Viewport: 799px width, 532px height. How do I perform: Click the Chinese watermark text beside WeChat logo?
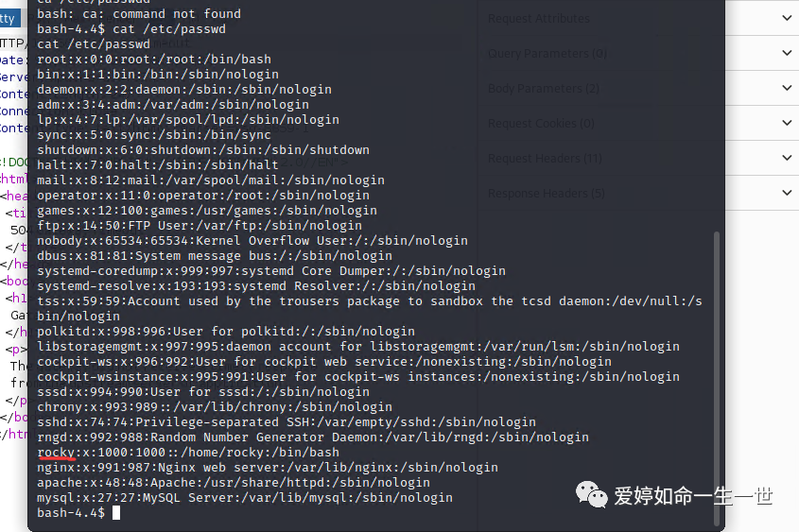pyautogui.click(x=693, y=496)
